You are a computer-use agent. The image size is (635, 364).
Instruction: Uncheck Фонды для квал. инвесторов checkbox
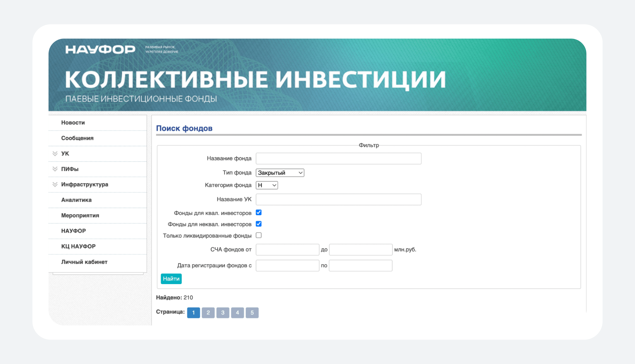(x=259, y=213)
